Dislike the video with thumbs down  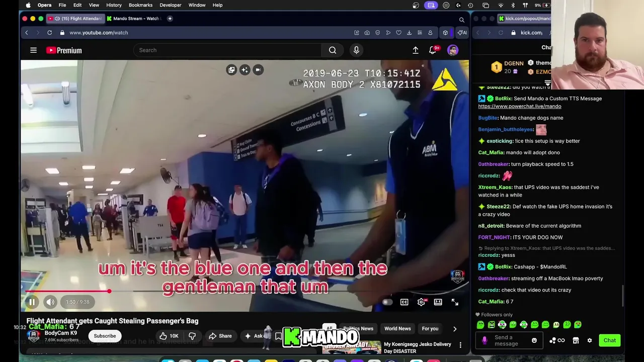pos(192,336)
